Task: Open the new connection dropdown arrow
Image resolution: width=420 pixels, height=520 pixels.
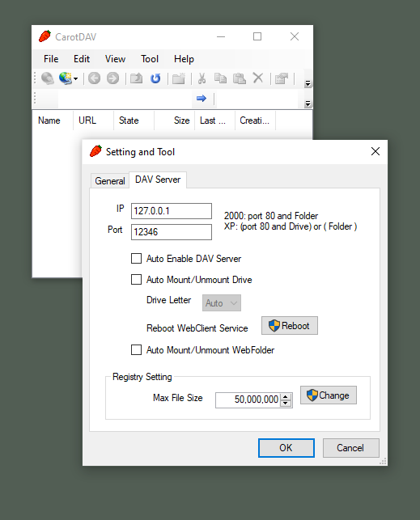Action: click(x=75, y=79)
